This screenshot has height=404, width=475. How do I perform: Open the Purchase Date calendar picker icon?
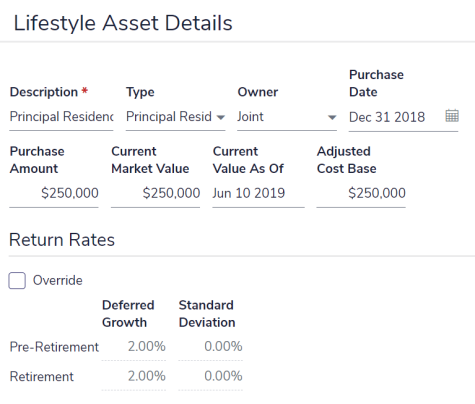pyautogui.click(x=452, y=116)
